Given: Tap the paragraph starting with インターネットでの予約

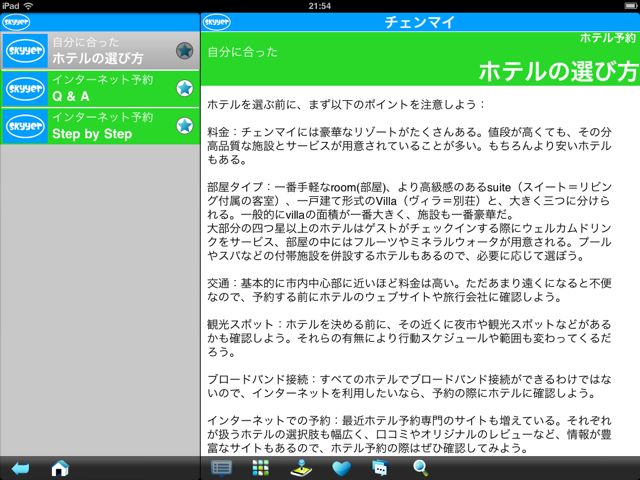Looking at the screenshot, I should (409, 434).
